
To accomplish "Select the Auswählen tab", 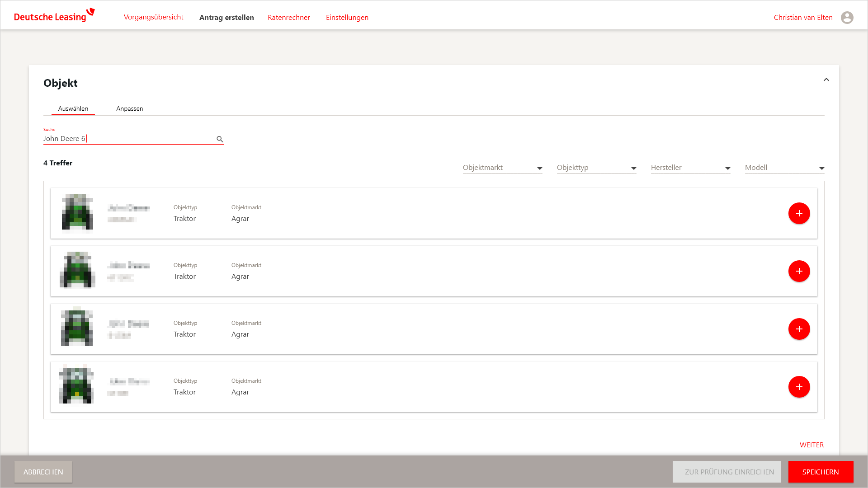I will 73,108.
